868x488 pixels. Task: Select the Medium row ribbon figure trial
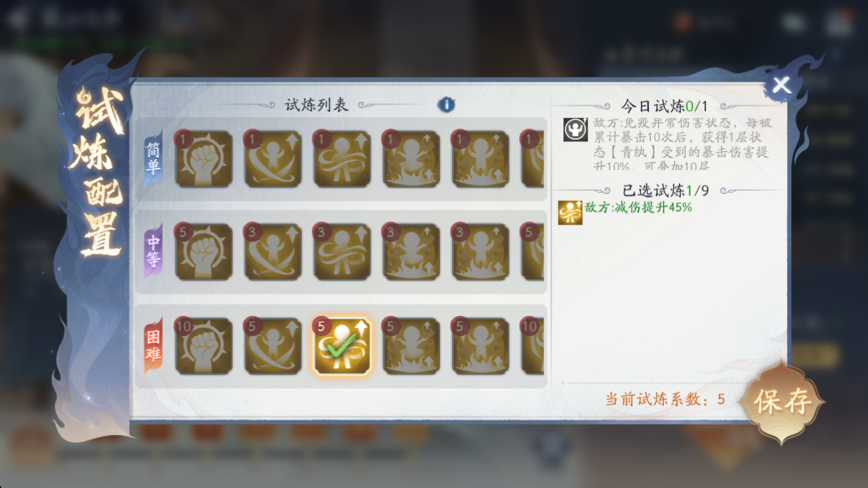point(341,252)
